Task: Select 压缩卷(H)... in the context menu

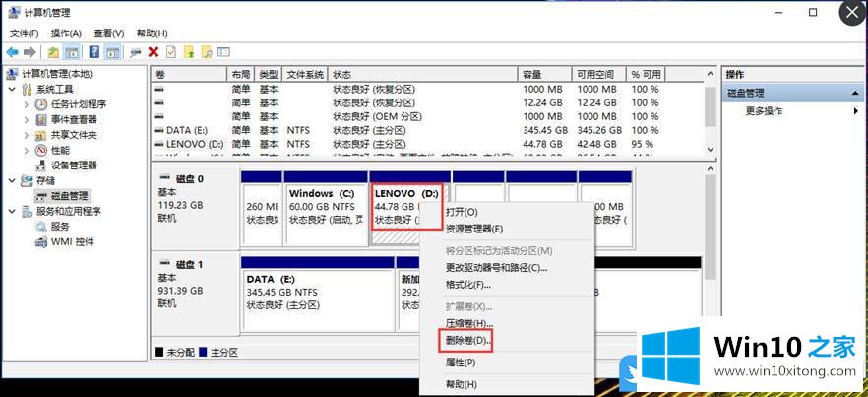Action: 468,323
